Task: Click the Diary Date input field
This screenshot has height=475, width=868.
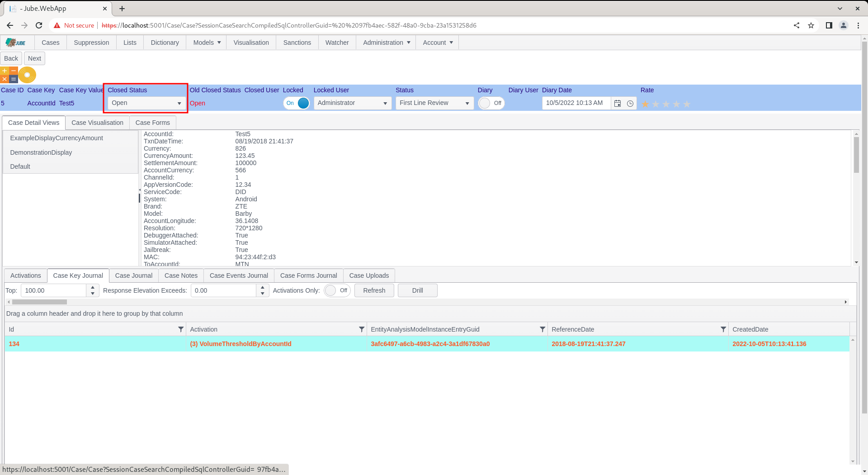Action: [x=576, y=103]
